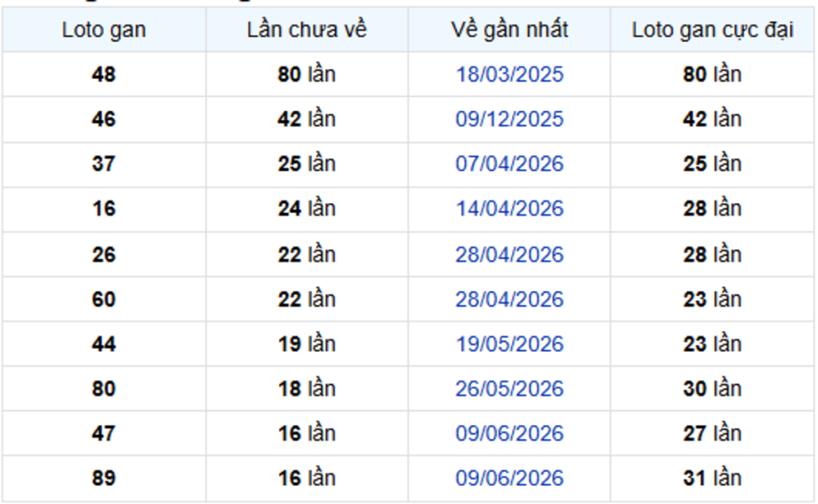This screenshot has height=504, width=818.
Task: Click "22 lần" in the loto 60 row
Action: tap(307, 300)
